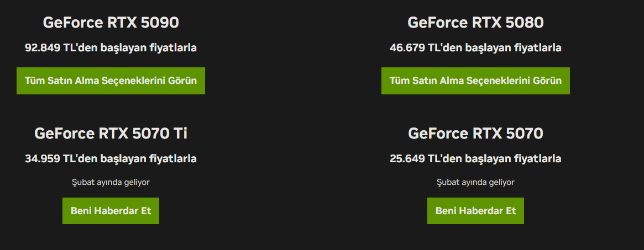
Task: Click 'başlayan fiyatlarla' text under RTX 5070
Action: [514, 159]
